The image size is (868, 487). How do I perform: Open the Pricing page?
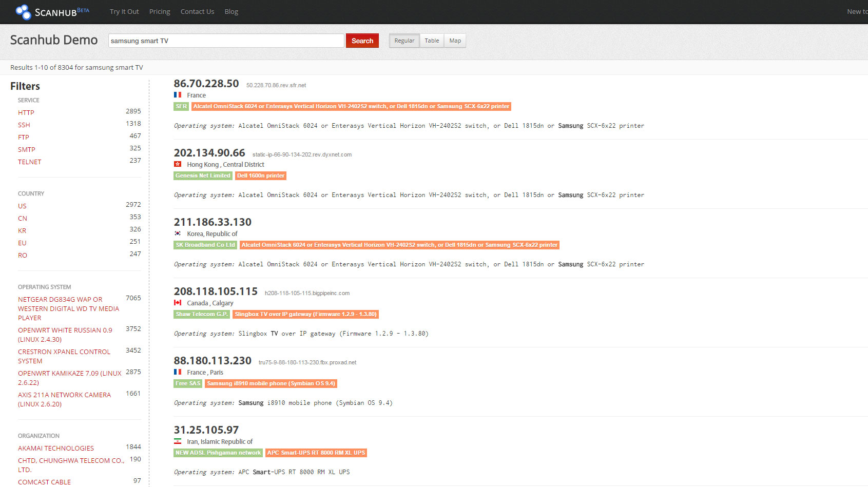pyautogui.click(x=160, y=11)
